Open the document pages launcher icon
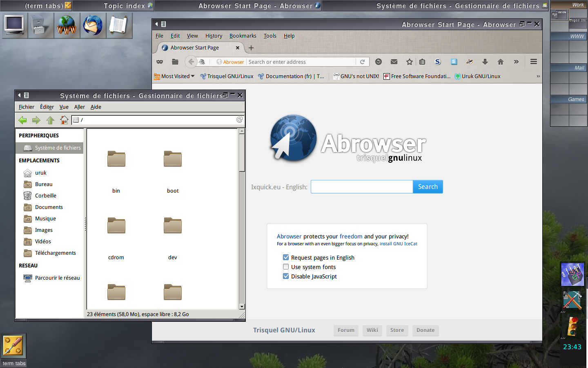 (x=119, y=25)
